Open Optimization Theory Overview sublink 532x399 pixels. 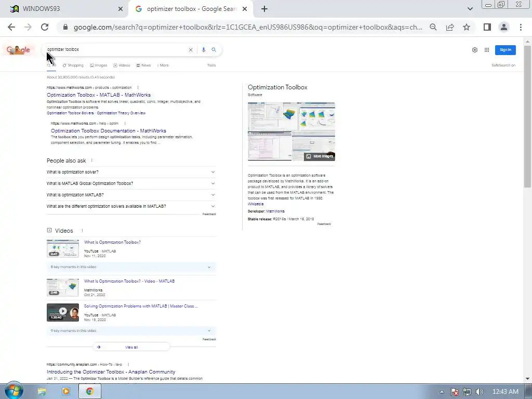pyautogui.click(x=121, y=113)
